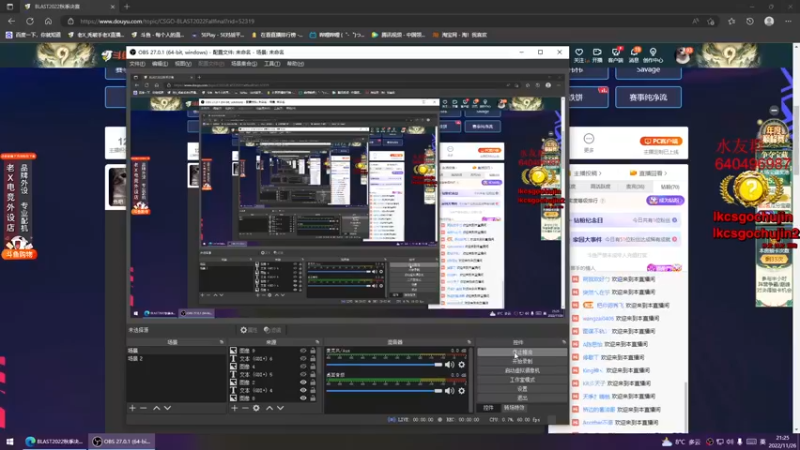Viewport: 800px width, 450px height.
Task: Toggle visibility eye for source 文本 (GDI+) 6
Action: 303,359
